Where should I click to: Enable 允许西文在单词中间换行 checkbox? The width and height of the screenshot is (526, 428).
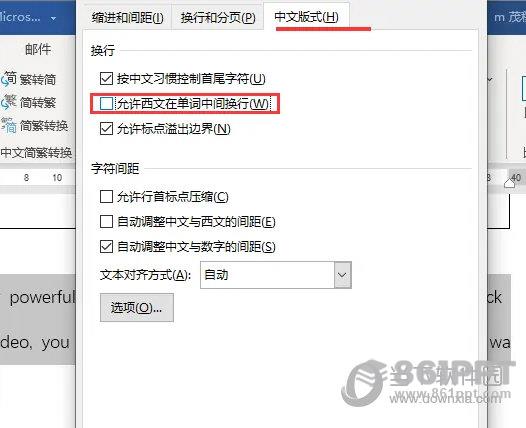(106, 104)
